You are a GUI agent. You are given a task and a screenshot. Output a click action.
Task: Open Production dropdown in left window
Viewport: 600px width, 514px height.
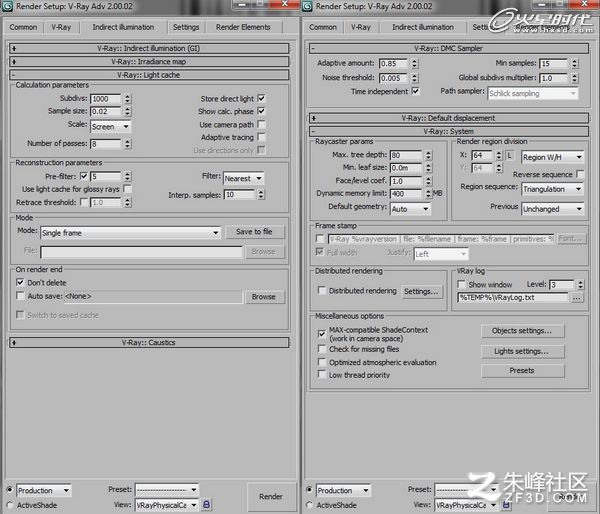pyautogui.click(x=44, y=490)
